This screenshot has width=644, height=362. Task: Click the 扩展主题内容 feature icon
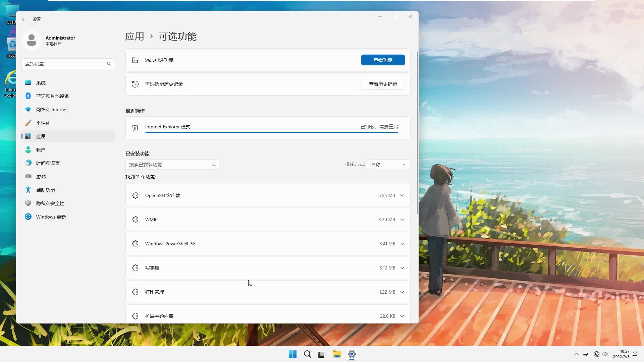[135, 316]
